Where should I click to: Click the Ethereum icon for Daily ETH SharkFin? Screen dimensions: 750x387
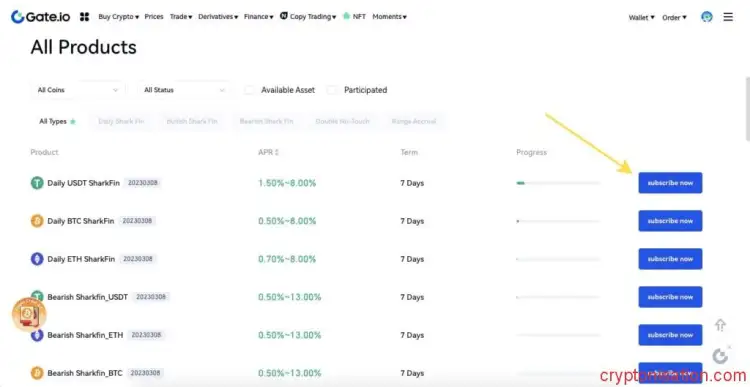click(x=37, y=259)
